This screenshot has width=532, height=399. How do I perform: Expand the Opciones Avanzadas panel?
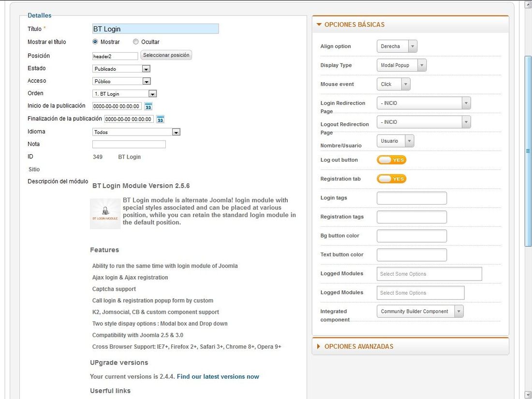click(x=410, y=346)
